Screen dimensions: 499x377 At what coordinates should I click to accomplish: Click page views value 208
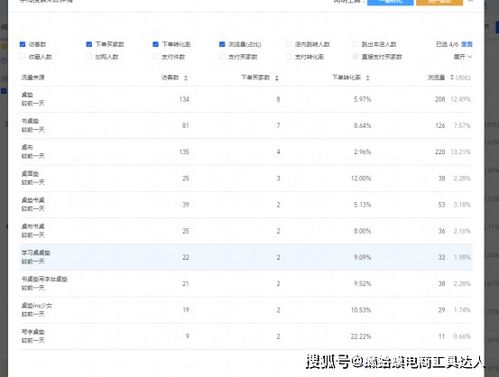[x=440, y=99]
